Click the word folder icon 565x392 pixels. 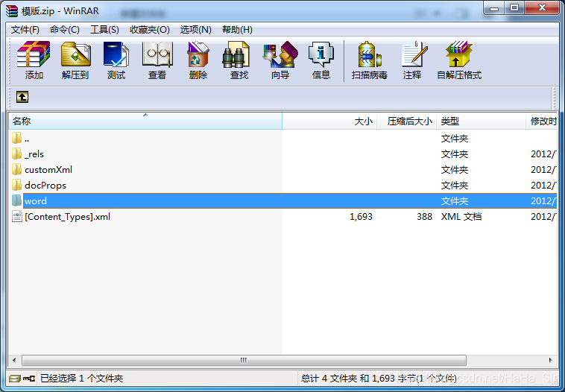(16, 200)
